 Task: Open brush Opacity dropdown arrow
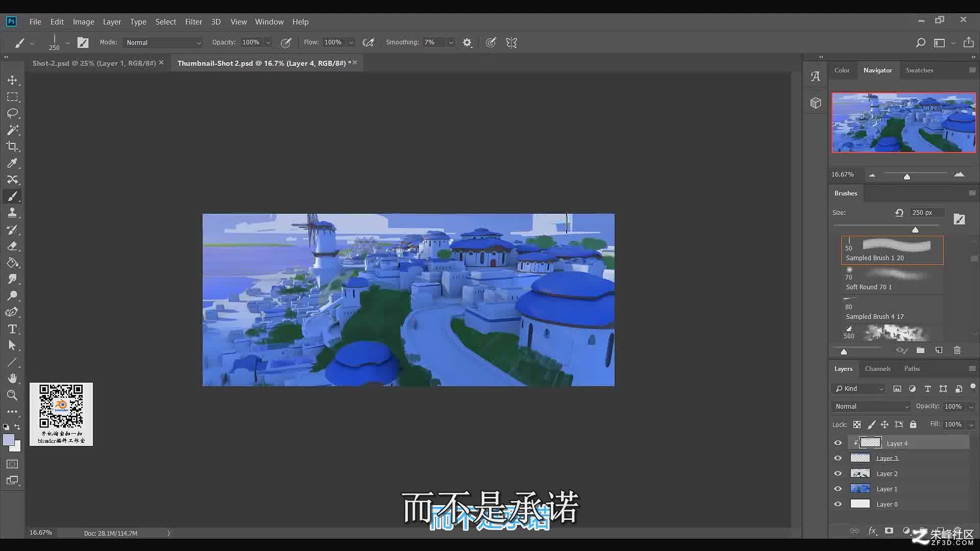[x=268, y=43]
